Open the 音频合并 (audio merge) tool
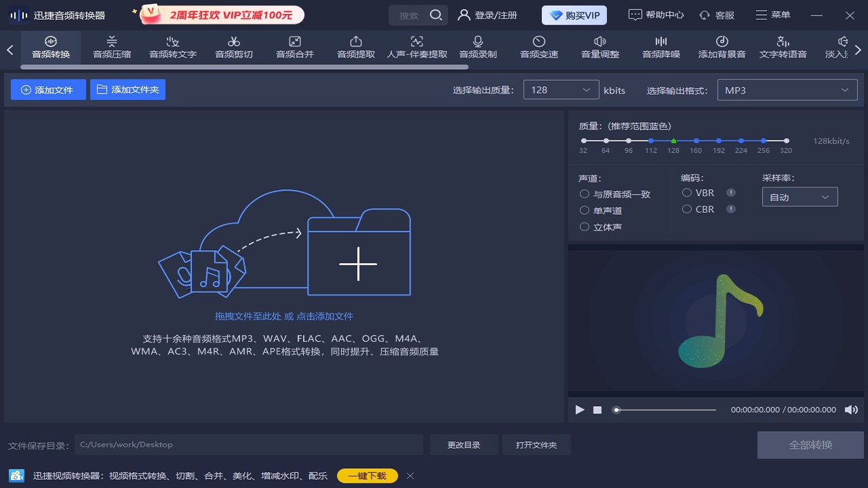This screenshot has height=488, width=868. point(294,47)
